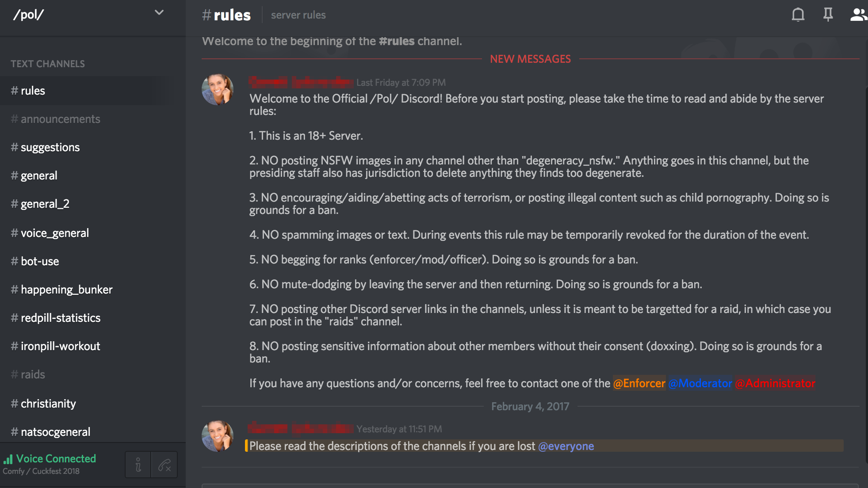This screenshot has height=488, width=868.
Task: Click the notifications bell icon
Action: pyautogui.click(x=797, y=16)
